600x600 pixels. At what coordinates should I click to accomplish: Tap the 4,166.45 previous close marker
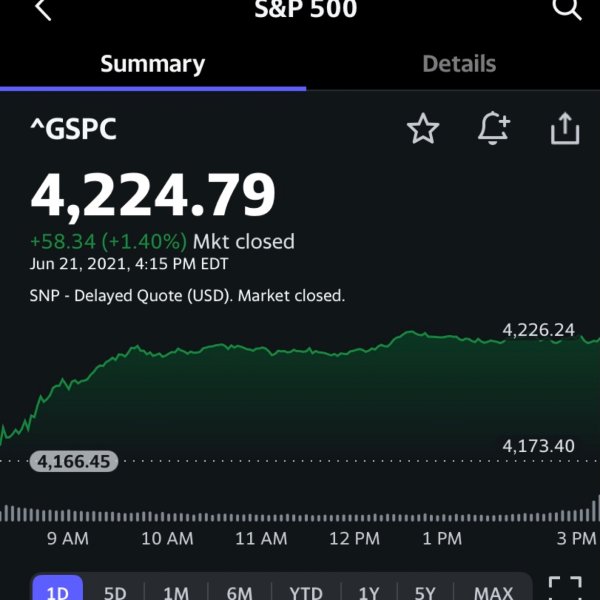pos(74,461)
